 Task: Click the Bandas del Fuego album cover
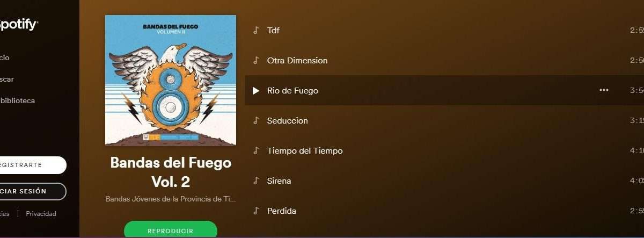(171, 80)
